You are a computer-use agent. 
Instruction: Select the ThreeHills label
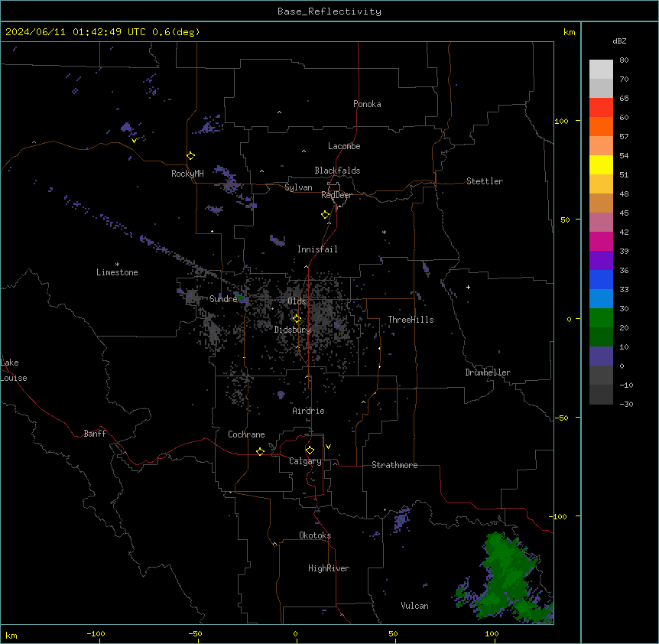click(x=411, y=320)
